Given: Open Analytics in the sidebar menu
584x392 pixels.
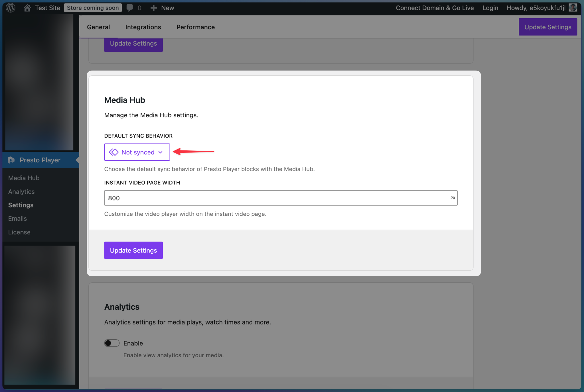Looking at the screenshot, I should [x=21, y=192].
